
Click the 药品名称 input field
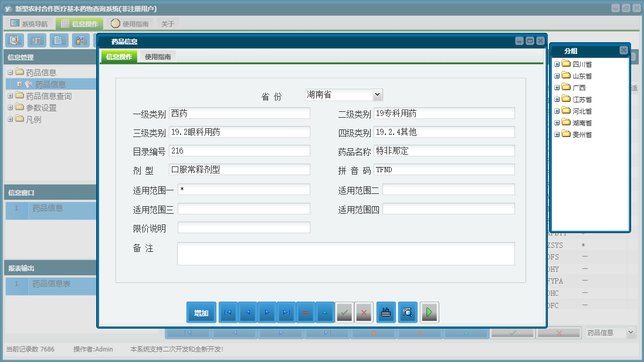point(444,151)
